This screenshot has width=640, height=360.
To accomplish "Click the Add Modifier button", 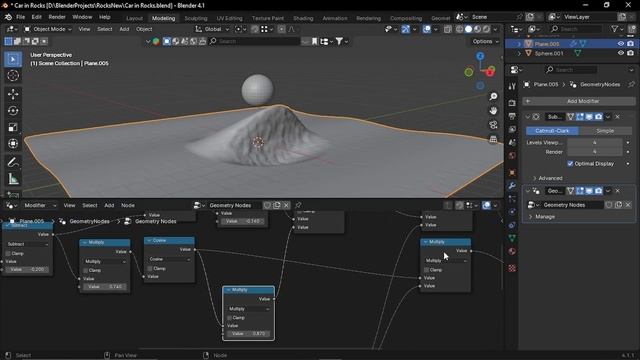I will point(579,101).
